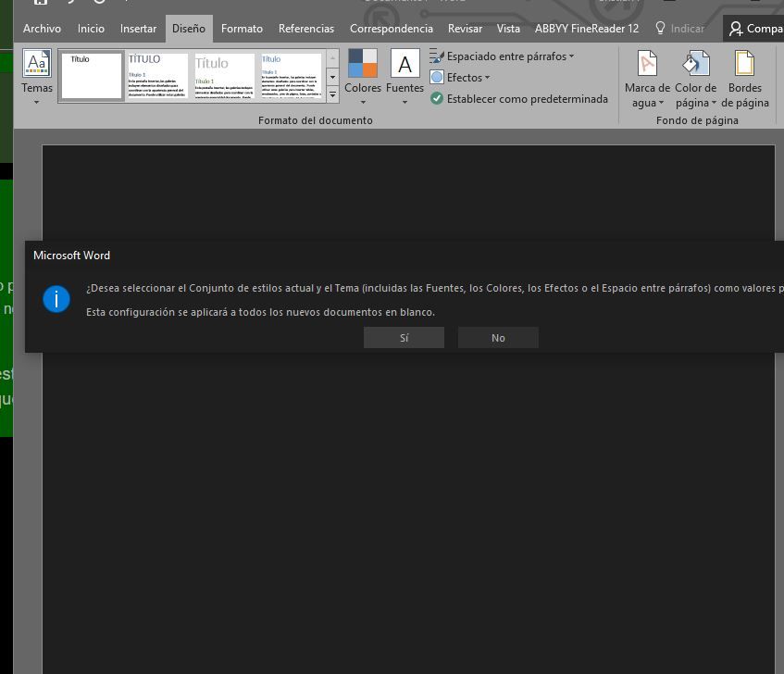Click the green checkmark icon
Screen dimensions: 784x674
pyautogui.click(x=437, y=98)
